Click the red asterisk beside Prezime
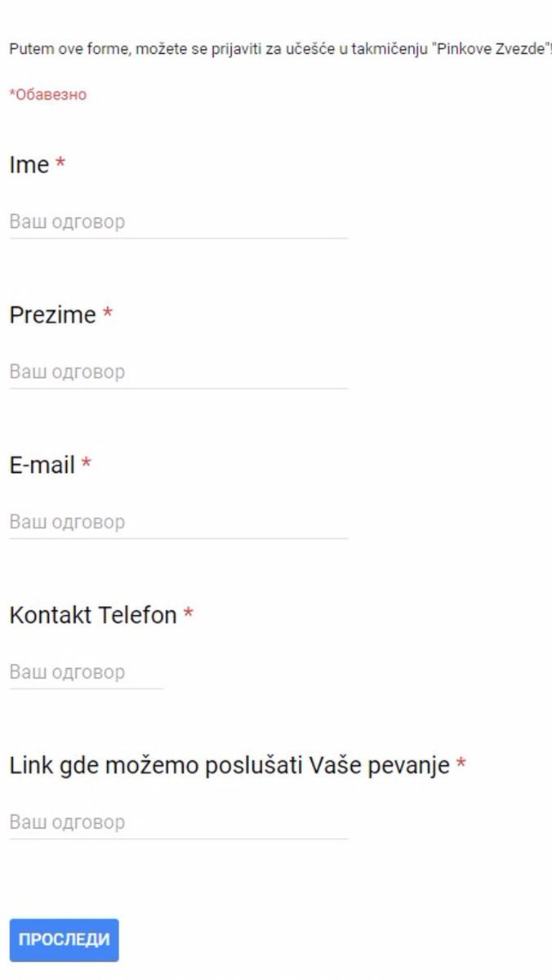552x980 pixels. [107, 314]
